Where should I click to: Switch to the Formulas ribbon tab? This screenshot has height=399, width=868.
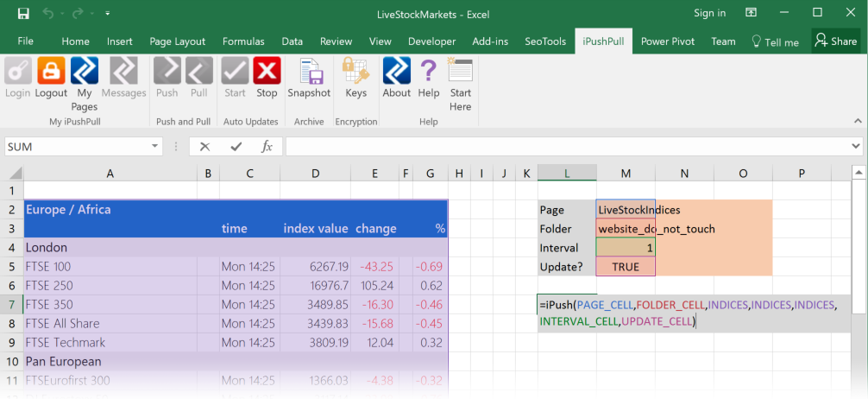tap(243, 41)
